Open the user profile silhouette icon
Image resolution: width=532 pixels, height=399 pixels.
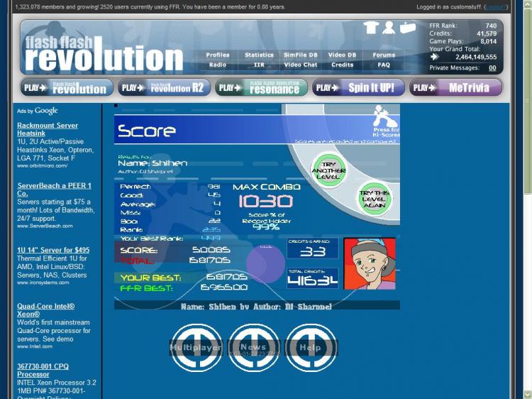click(x=389, y=28)
